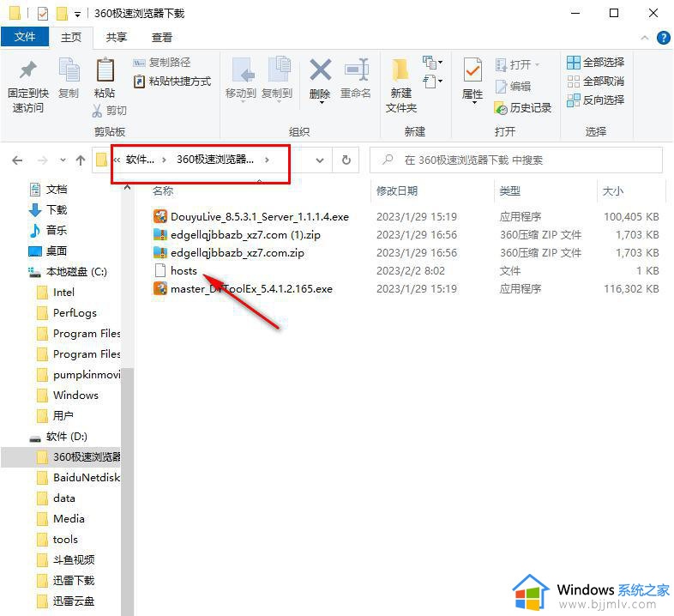Image resolution: width=674 pixels, height=616 pixels.
Task: Open 文档 in navigation pane
Action: (x=48, y=190)
